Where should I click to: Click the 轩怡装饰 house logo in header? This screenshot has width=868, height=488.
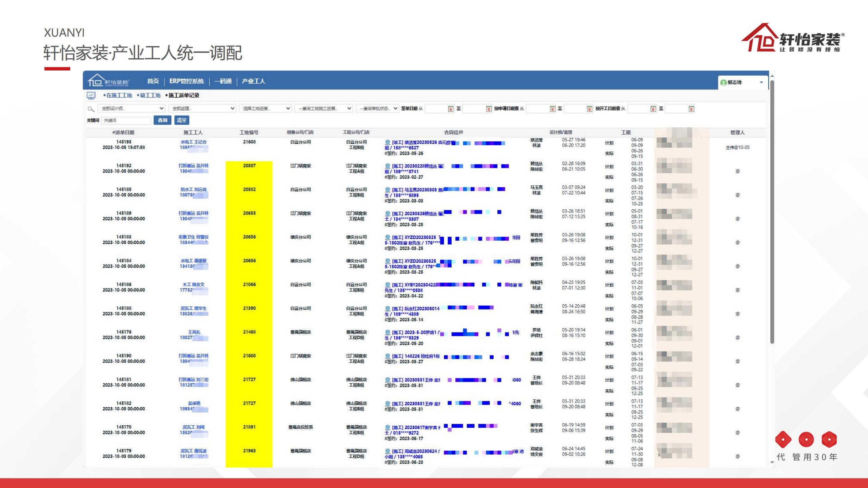(x=108, y=81)
